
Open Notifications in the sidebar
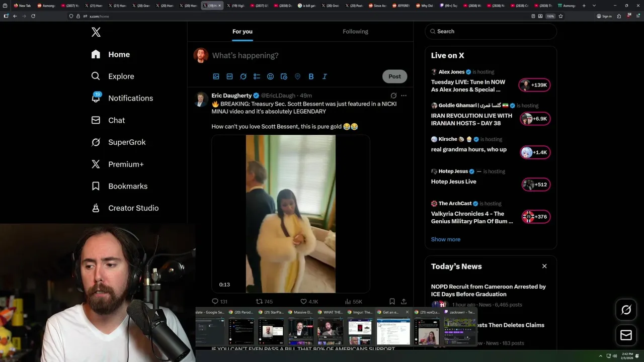[122, 98]
